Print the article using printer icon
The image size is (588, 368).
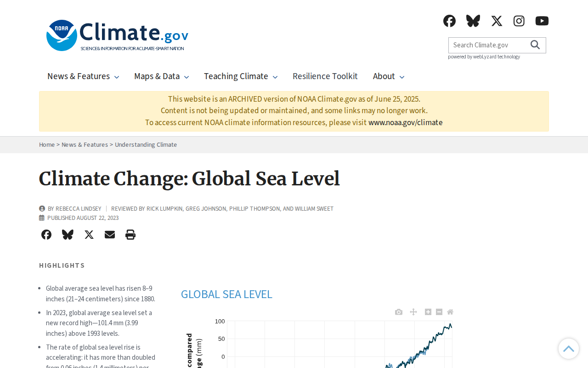pos(130,235)
